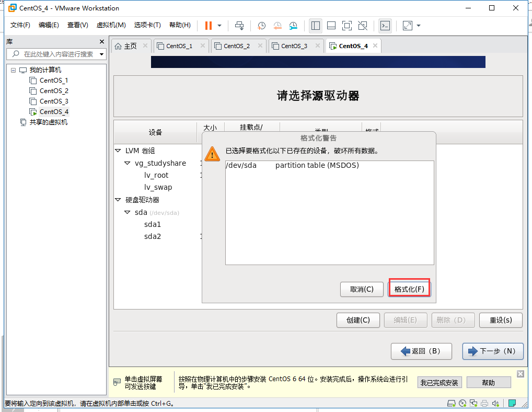Send Ctrl+Alt+Del to the virtual machine
The width and height of the screenshot is (532, 412).
tap(239, 26)
